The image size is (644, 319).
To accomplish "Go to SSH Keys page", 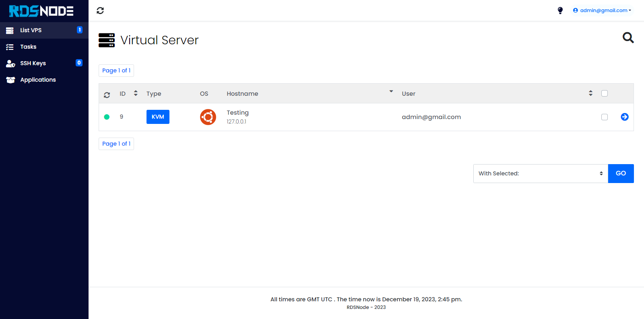I will (33, 63).
